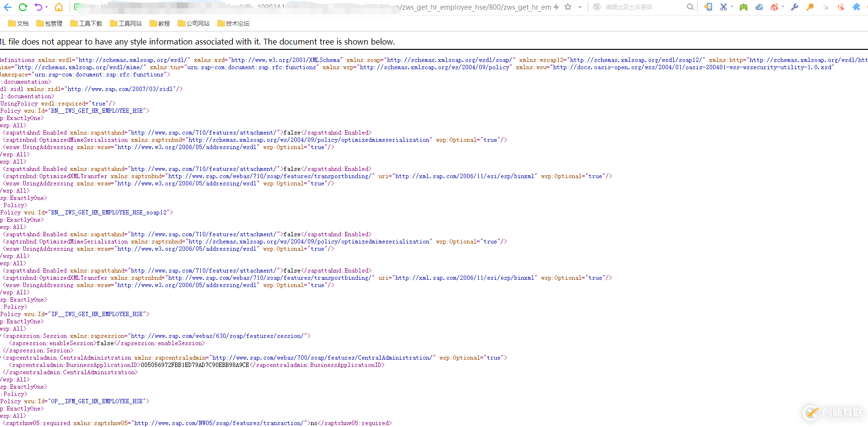Click the purple undo/restore page icon
Viewport: 868px width, 427px height.
[x=38, y=7]
